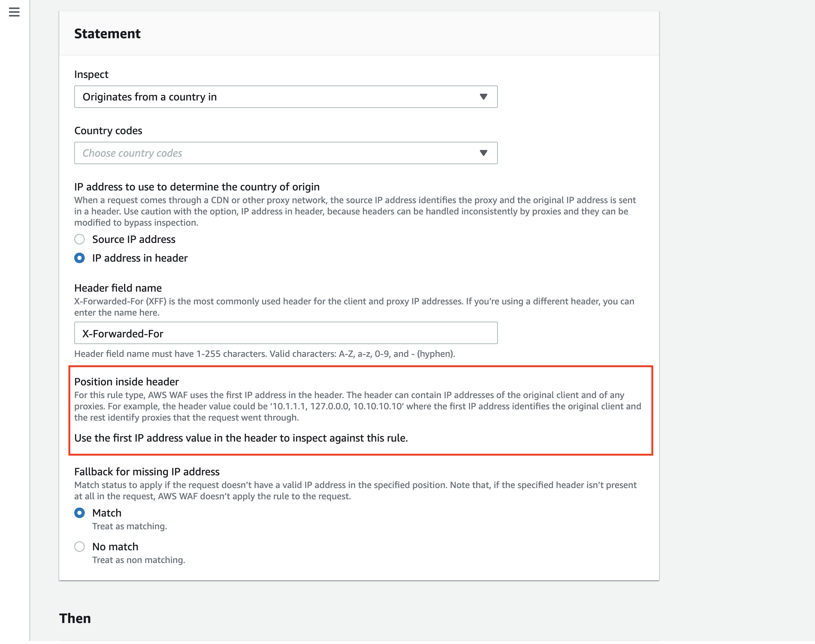Click the X-Forwarded-For header field input
Viewport: 815px width, 644px height.
[x=286, y=333]
